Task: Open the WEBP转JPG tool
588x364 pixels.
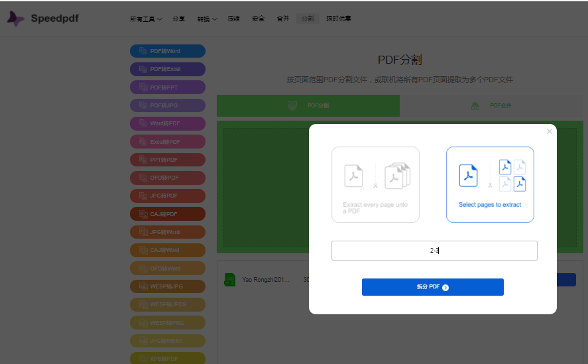Action: point(168,286)
